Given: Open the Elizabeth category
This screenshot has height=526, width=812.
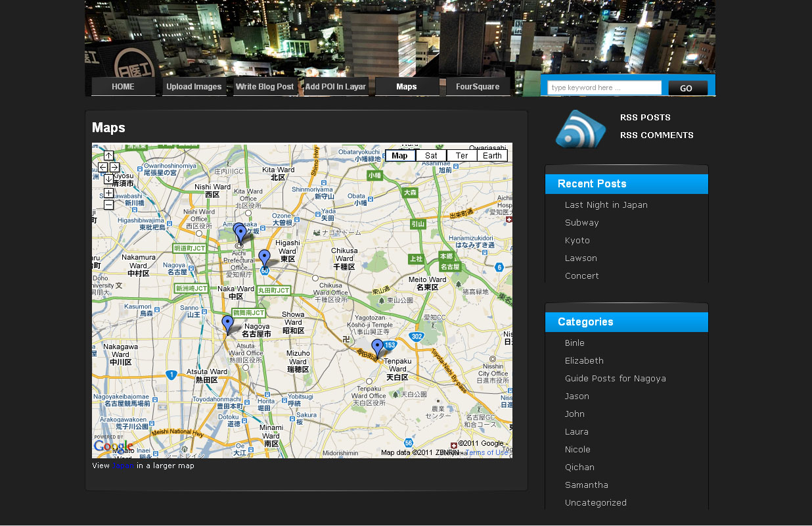Looking at the screenshot, I should point(584,361).
